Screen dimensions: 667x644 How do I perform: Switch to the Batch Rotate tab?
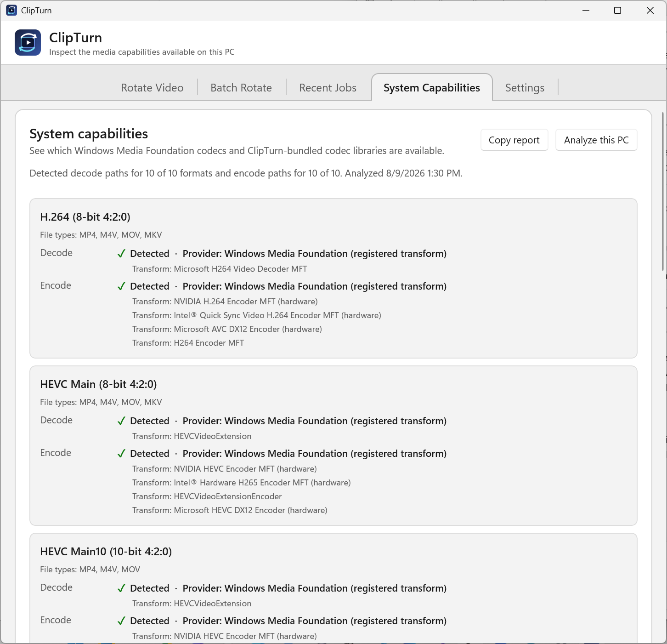point(241,87)
